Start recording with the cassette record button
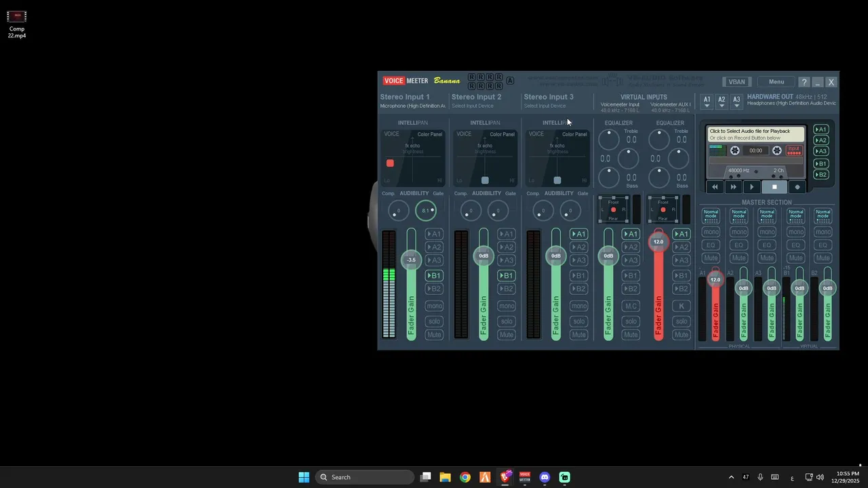This screenshot has height=488, width=868. pyautogui.click(x=797, y=187)
